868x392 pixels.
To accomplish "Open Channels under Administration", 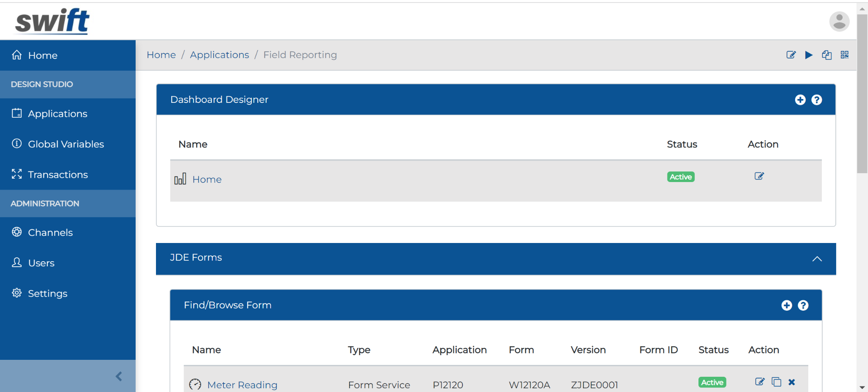I will tap(50, 232).
